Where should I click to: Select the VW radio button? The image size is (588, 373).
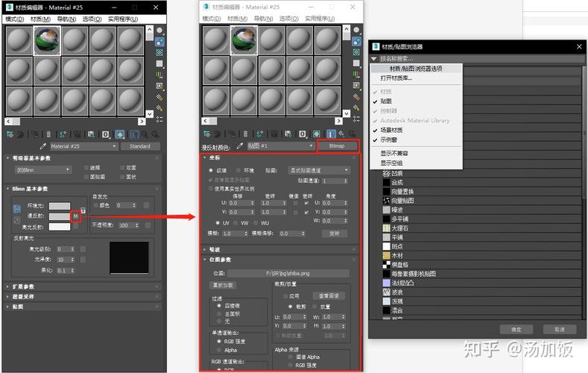tap(235, 223)
